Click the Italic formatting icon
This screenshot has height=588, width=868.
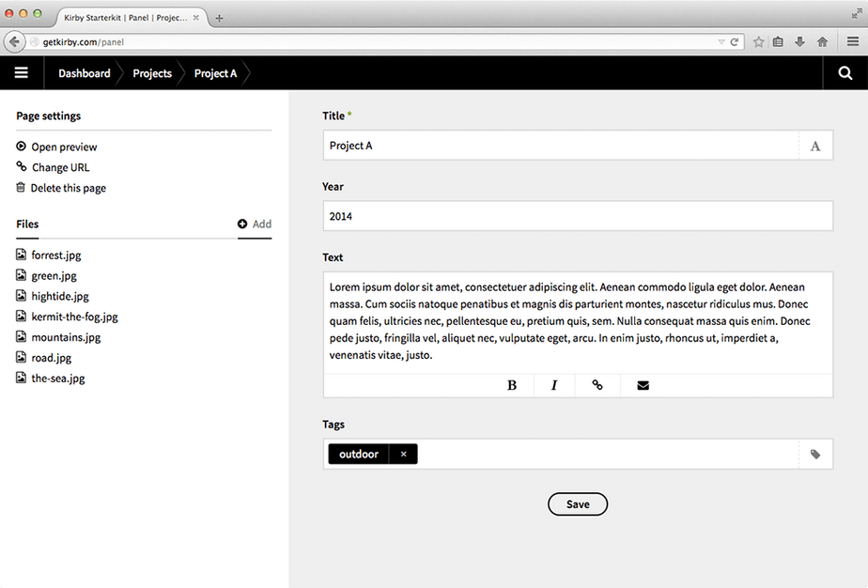(x=554, y=385)
